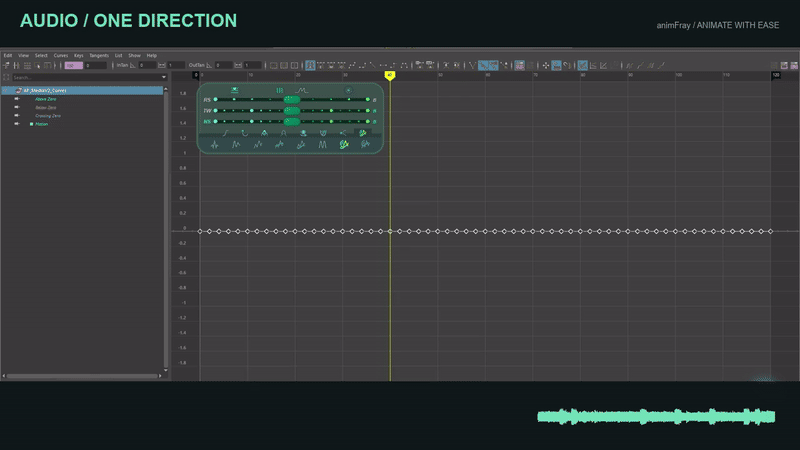Click the yellow current-time marker
This screenshot has width=800, height=450.
pos(390,76)
